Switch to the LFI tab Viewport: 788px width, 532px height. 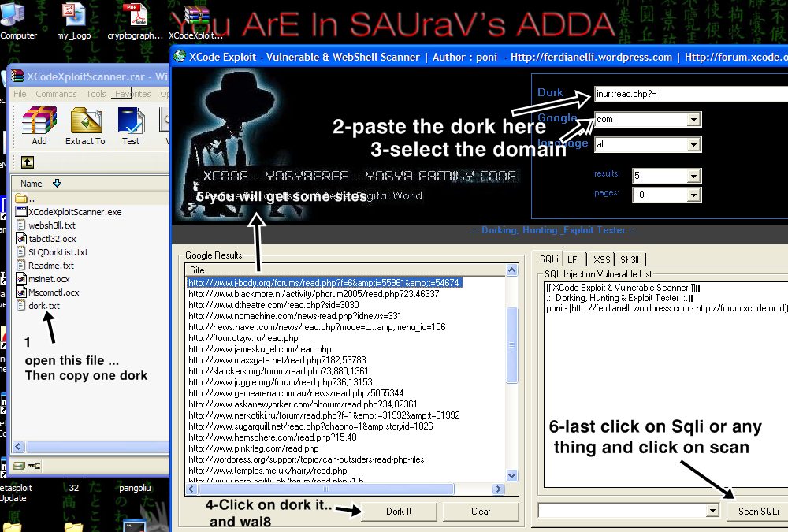pos(574,259)
